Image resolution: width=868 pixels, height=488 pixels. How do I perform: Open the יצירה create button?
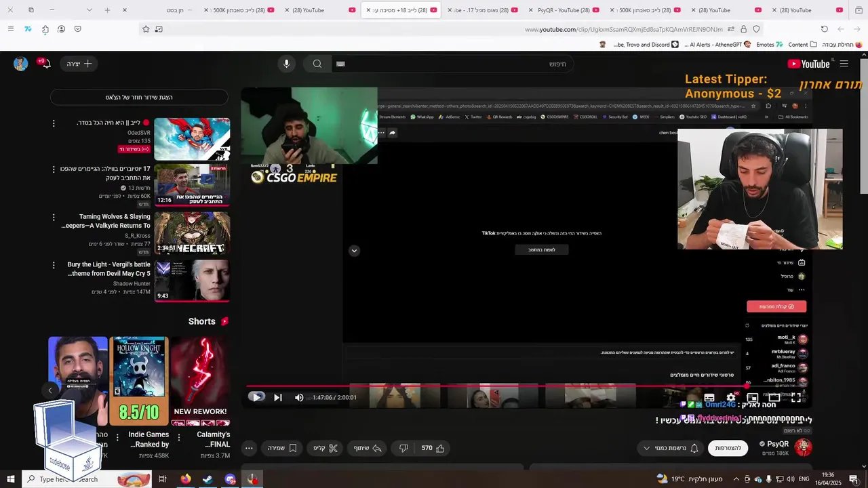pos(79,64)
